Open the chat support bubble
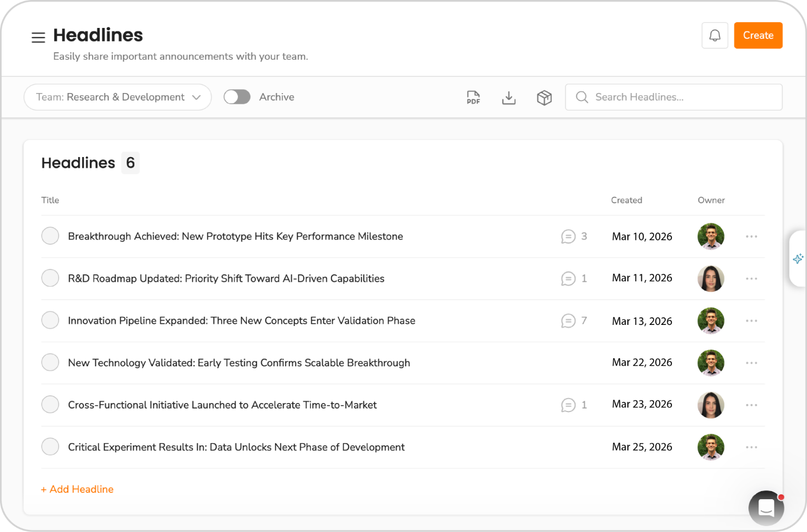807x532 pixels. click(x=766, y=507)
